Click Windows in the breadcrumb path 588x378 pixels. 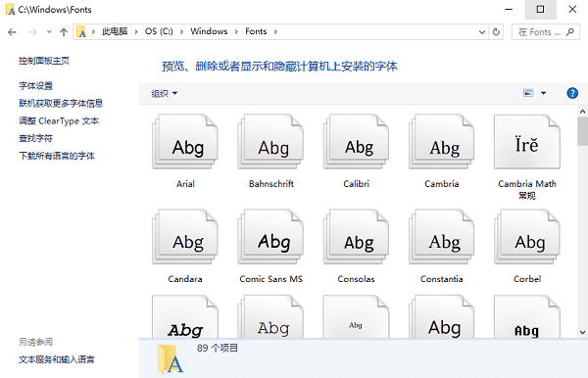click(x=209, y=31)
